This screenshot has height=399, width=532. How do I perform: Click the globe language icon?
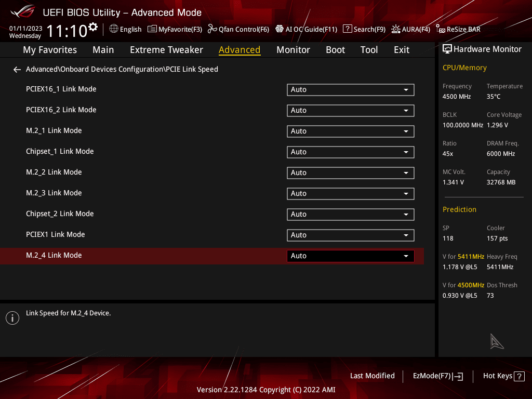pos(114,29)
